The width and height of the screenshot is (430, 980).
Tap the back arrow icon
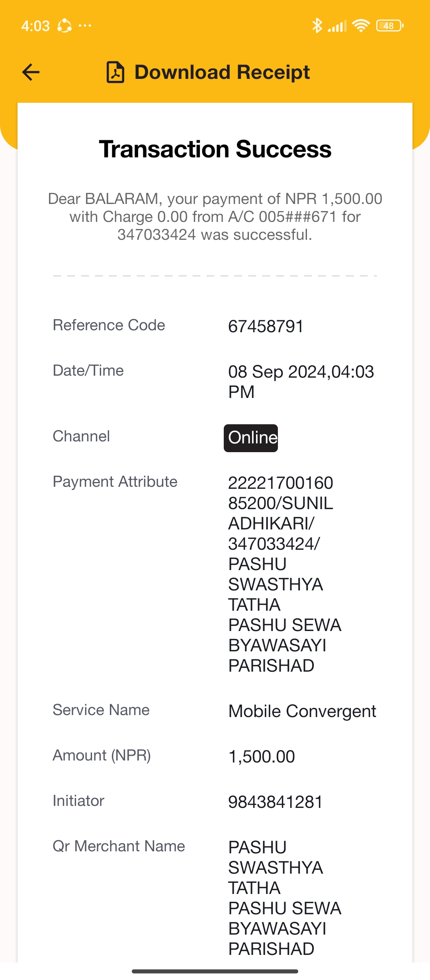31,72
